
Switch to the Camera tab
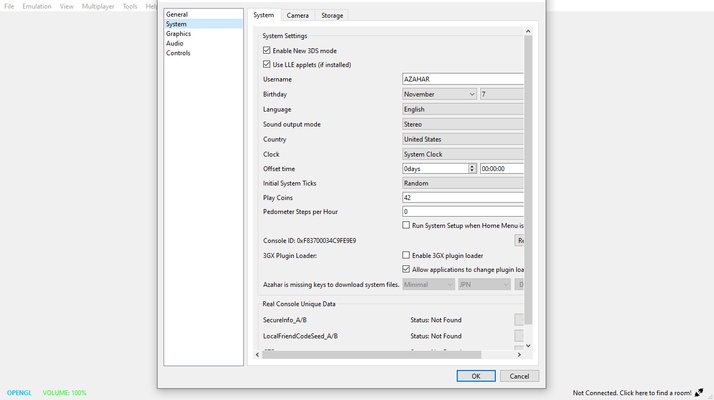(x=298, y=15)
